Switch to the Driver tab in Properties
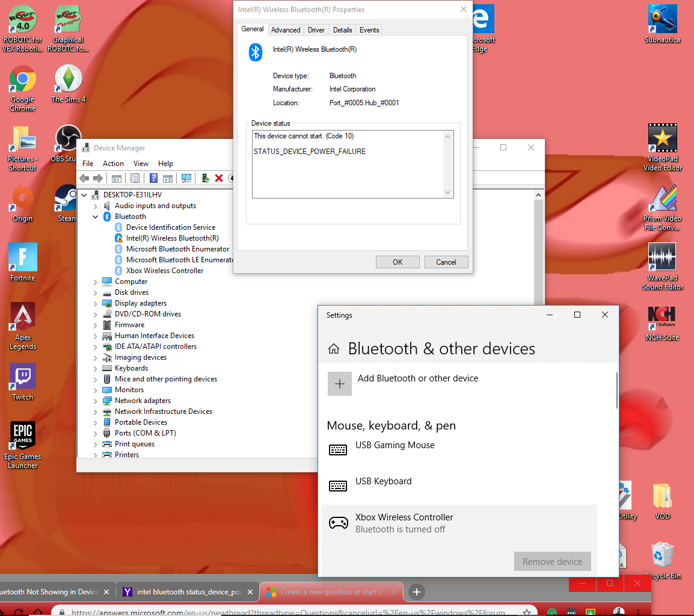The image size is (694, 616). click(x=316, y=29)
